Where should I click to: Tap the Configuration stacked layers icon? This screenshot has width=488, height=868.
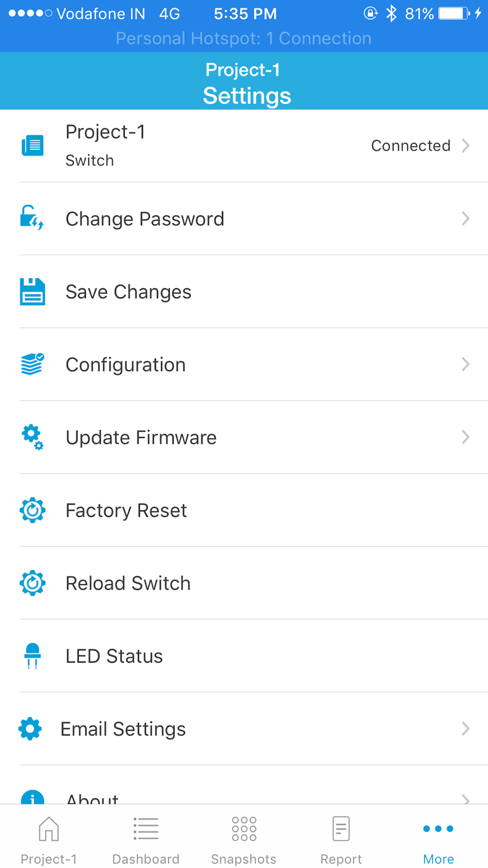tap(32, 364)
